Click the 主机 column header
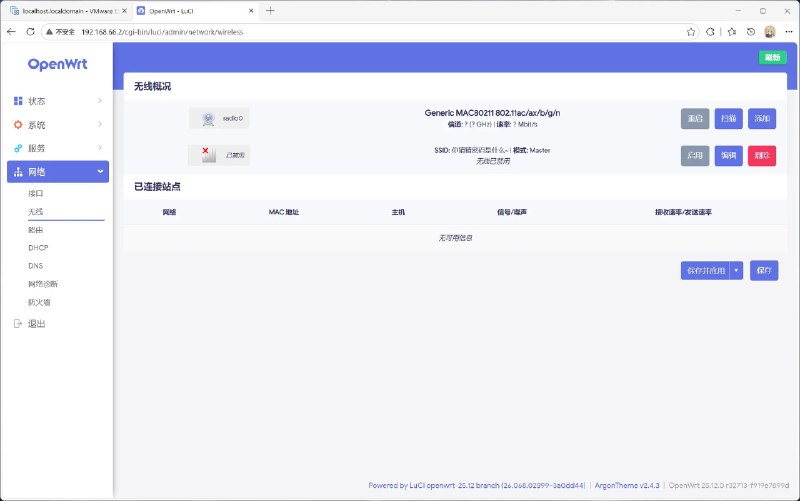This screenshot has width=800, height=501. pos(398,212)
